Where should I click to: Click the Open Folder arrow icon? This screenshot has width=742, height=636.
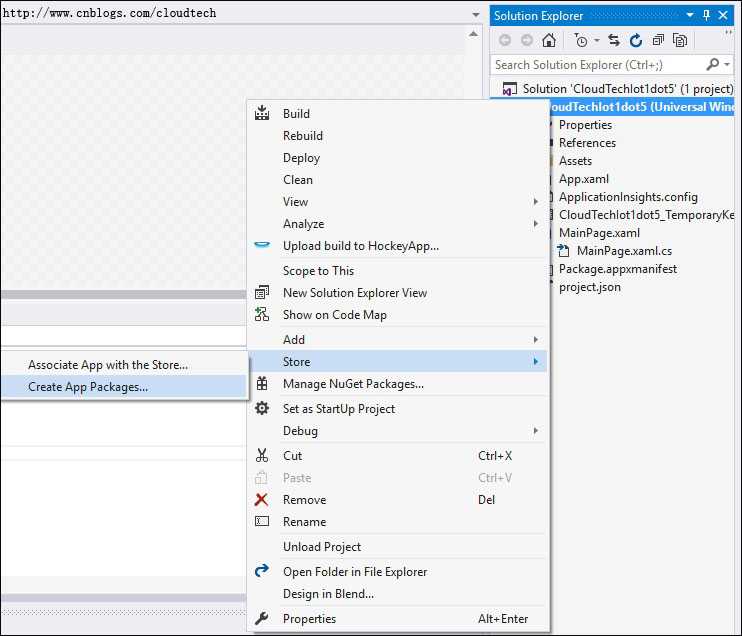click(262, 571)
